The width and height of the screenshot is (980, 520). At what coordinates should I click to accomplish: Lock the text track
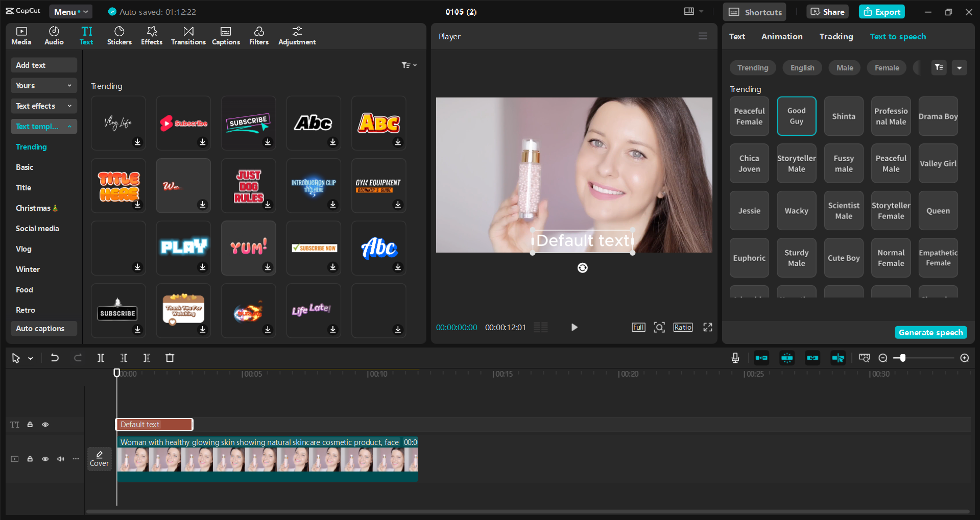30,424
